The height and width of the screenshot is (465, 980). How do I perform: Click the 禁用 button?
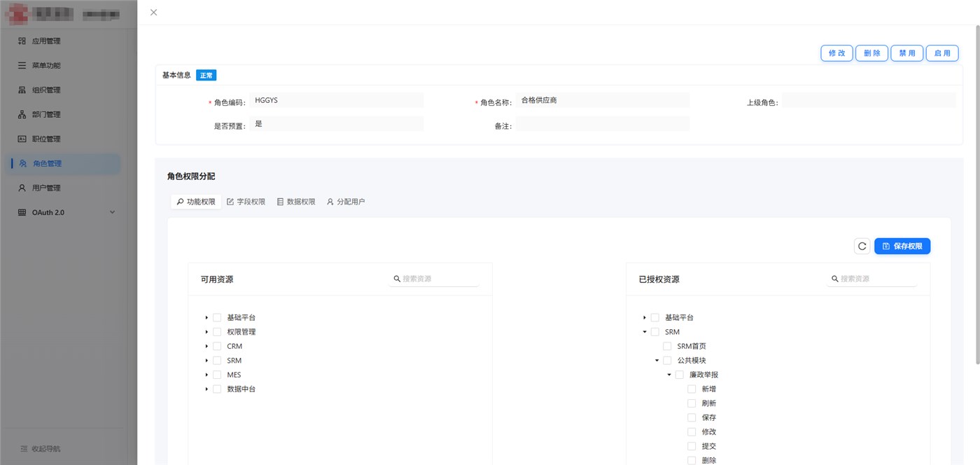tap(906, 53)
